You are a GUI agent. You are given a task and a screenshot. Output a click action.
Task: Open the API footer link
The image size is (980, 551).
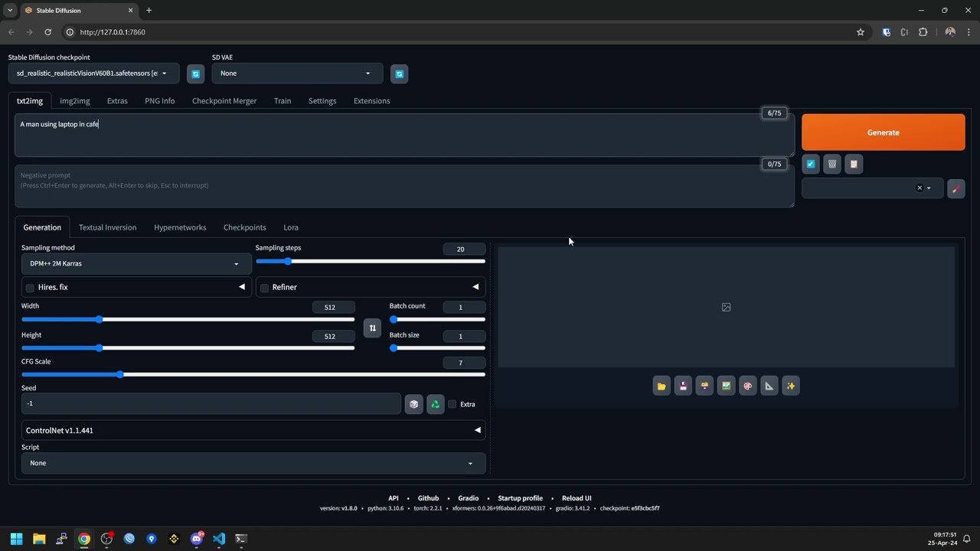click(x=394, y=498)
